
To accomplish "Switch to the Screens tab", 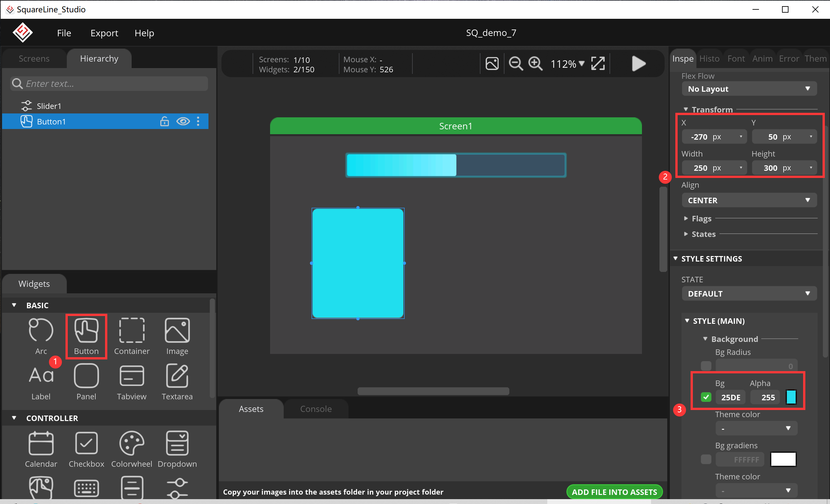I will (33, 58).
